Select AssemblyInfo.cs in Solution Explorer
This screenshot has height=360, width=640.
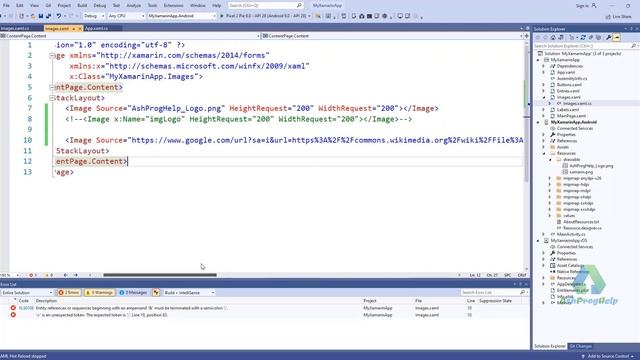572,78
